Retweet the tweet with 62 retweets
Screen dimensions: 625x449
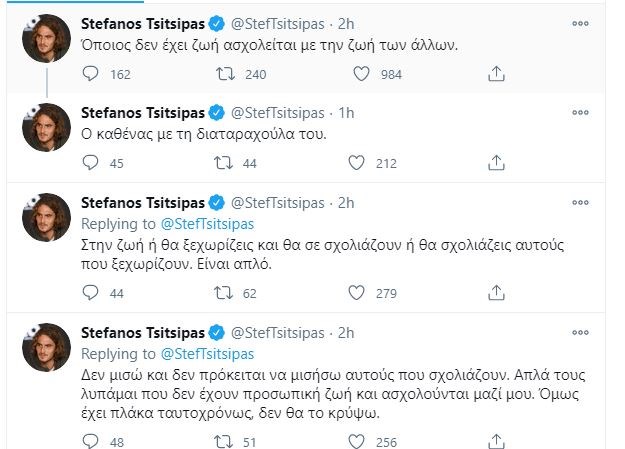pos(229,292)
